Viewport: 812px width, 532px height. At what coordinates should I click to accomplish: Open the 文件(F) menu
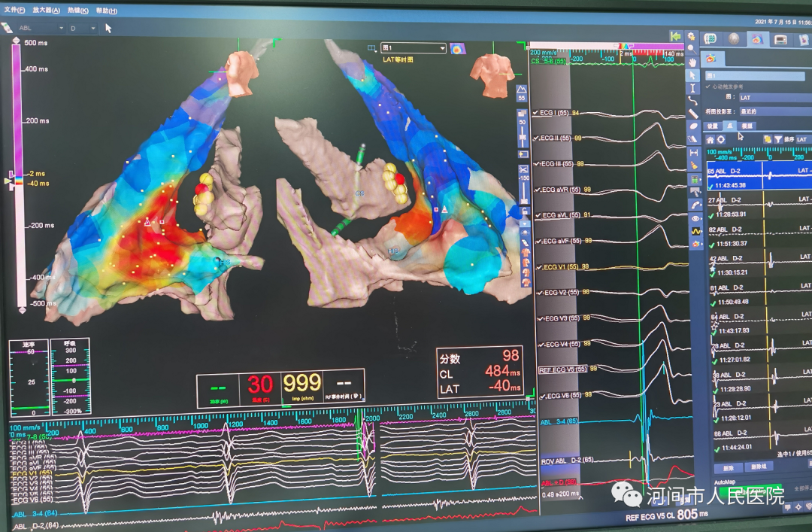14,11
